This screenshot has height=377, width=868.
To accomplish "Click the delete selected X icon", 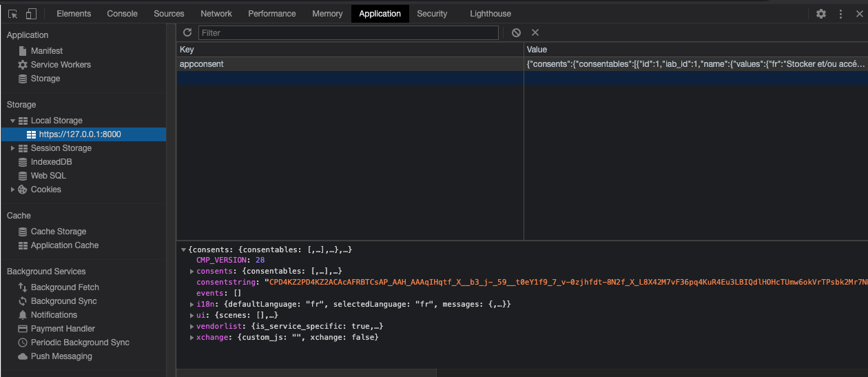I will coord(535,32).
